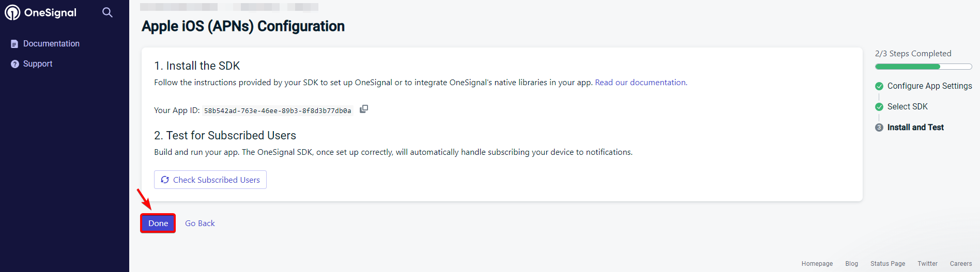This screenshot has width=980, height=272.
Task: Open the Status Page footer link
Action: coord(887,264)
